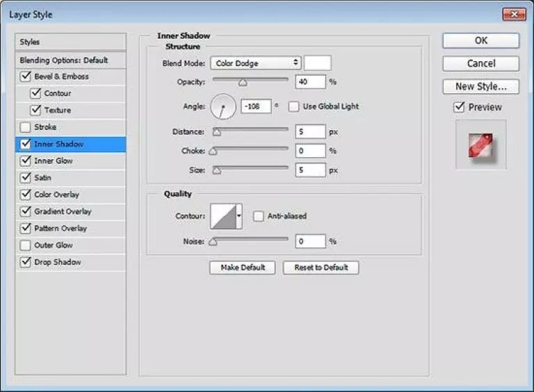Viewport: 534px width, 392px height.
Task: Click the Noise slider handle
Action: point(213,242)
